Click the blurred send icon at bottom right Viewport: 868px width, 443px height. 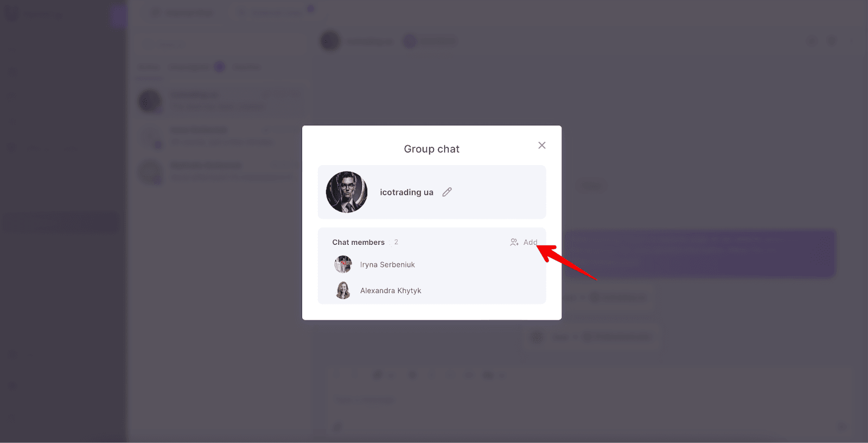[841, 426]
